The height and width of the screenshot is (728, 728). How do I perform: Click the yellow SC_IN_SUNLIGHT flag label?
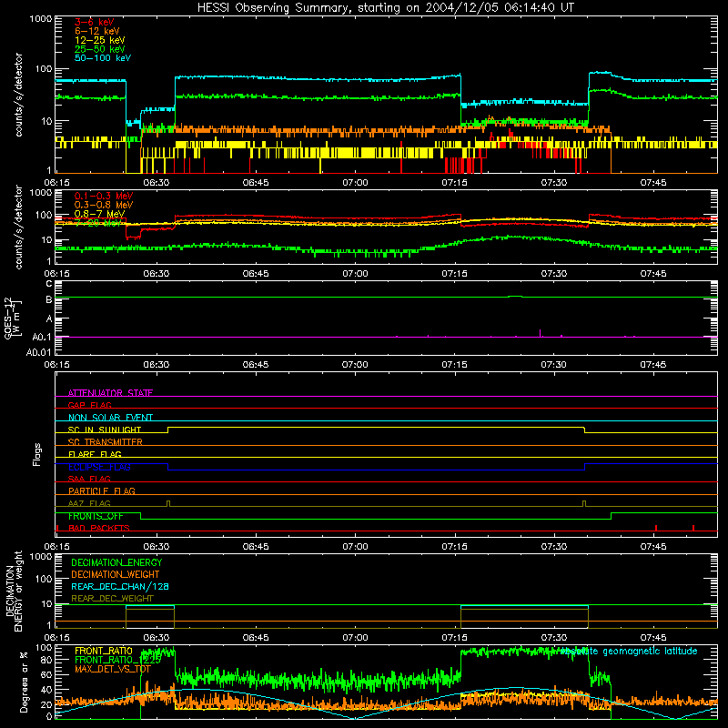click(x=105, y=430)
